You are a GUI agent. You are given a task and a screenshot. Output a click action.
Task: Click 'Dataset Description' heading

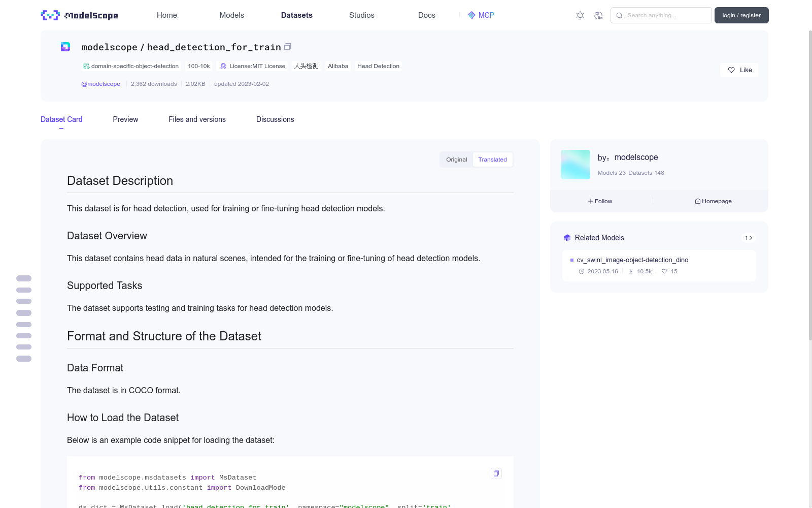tap(120, 181)
